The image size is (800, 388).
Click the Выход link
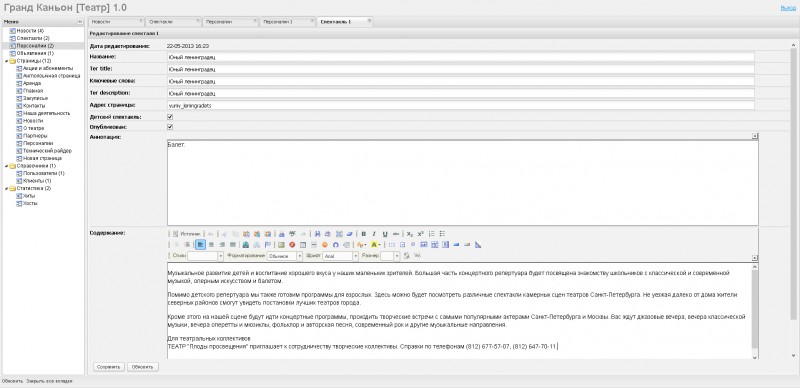pos(788,8)
